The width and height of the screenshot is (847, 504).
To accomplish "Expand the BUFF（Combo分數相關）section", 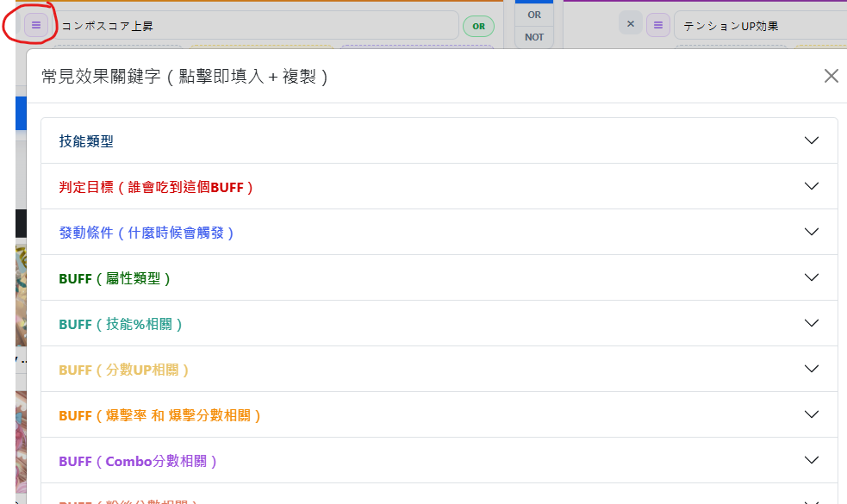I will (x=439, y=461).
